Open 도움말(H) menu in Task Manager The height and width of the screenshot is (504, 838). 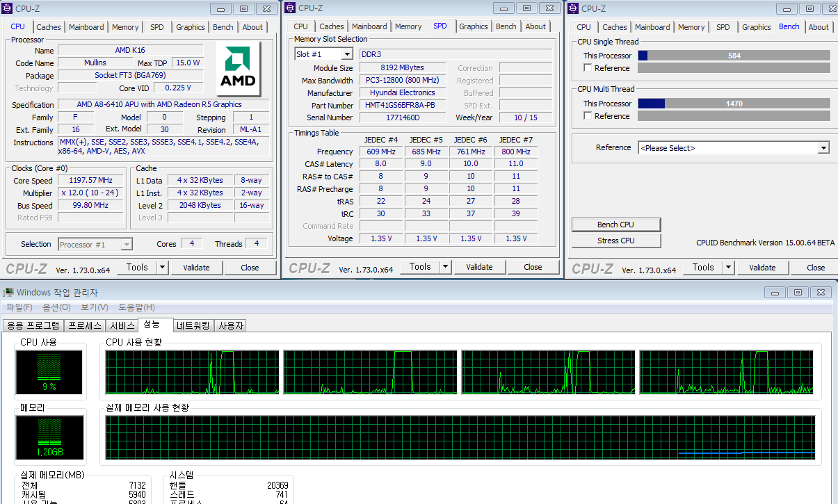click(136, 307)
